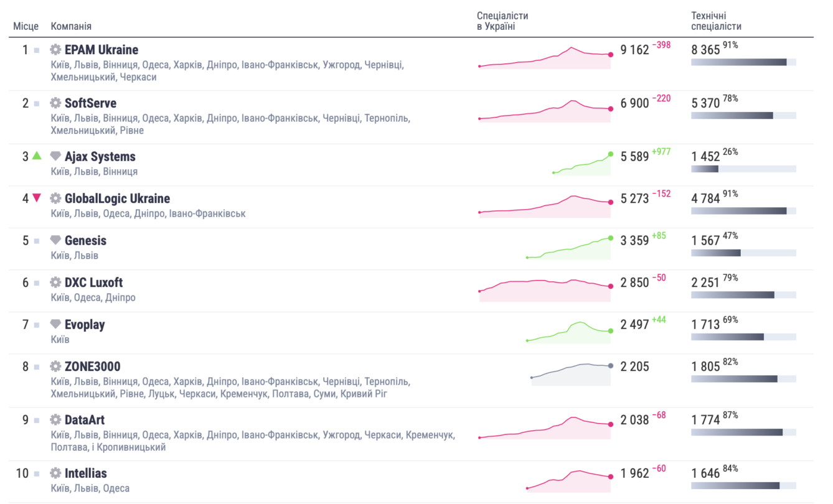Click the green up-arrow at rank 3
833x504 pixels.
point(37,156)
